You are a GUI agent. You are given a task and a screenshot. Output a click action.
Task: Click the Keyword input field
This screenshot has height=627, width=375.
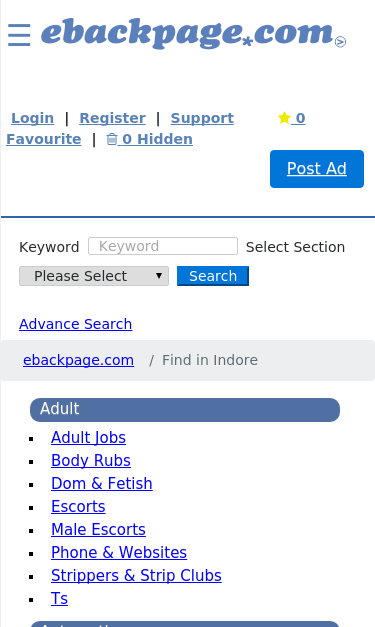(x=163, y=246)
